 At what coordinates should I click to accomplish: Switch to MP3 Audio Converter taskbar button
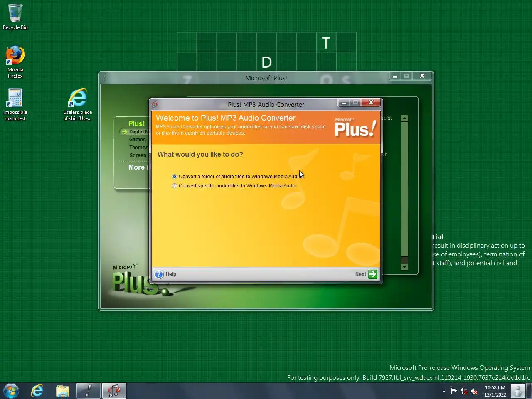click(114, 391)
